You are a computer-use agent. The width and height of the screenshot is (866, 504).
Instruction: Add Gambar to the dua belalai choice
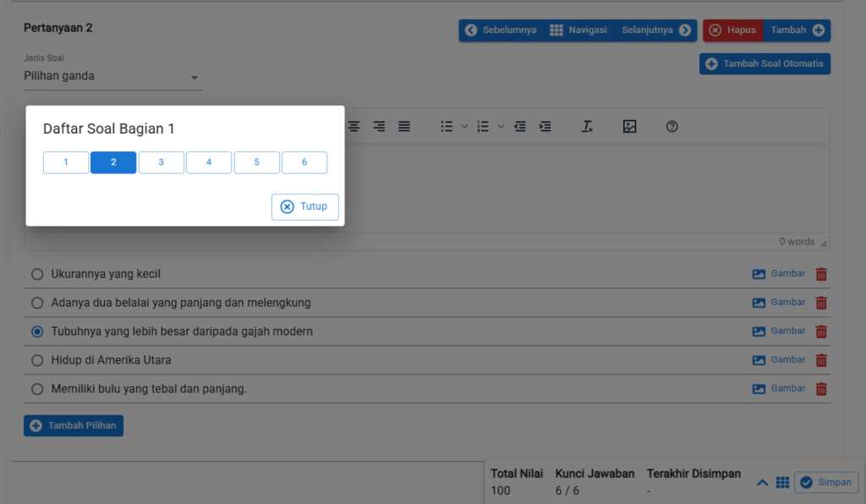(779, 303)
